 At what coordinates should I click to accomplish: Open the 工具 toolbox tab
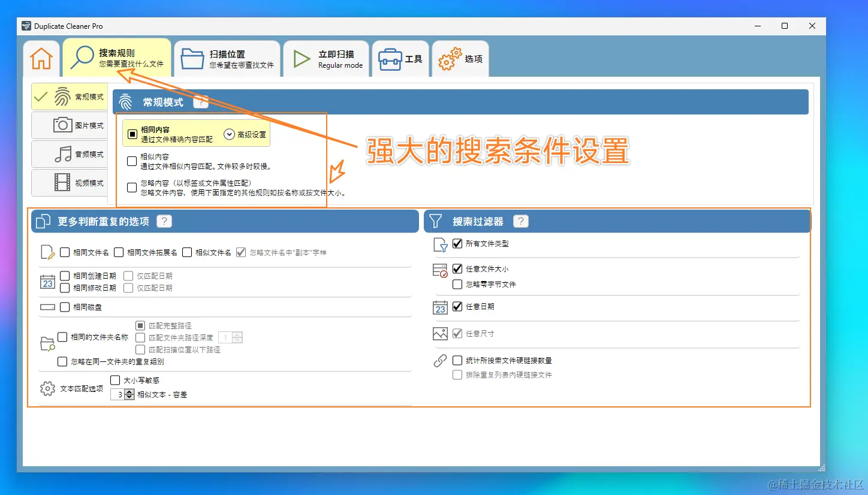(x=400, y=59)
